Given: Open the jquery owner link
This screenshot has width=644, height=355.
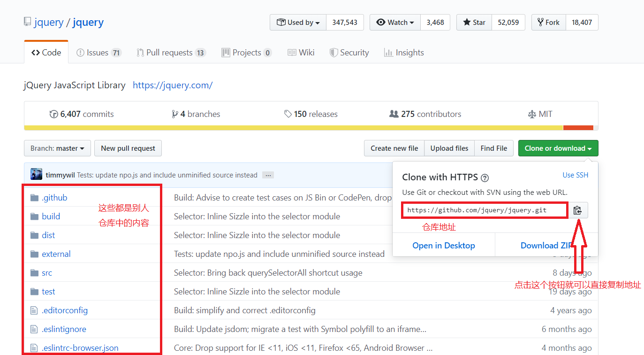Looking at the screenshot, I should click(x=49, y=22).
